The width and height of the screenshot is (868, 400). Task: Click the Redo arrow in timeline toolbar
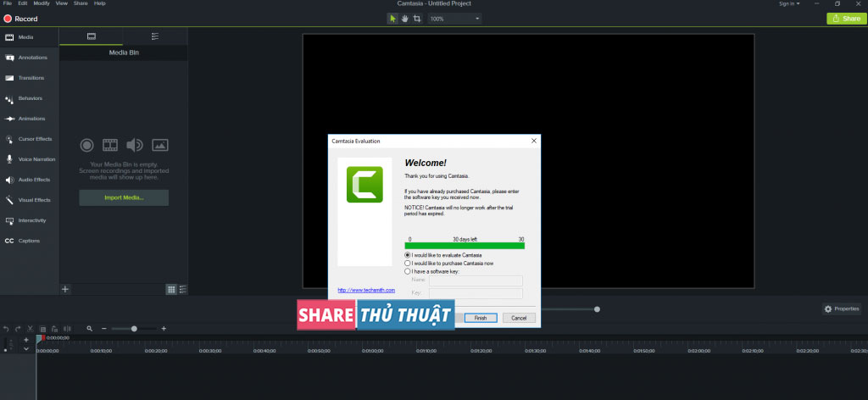click(x=18, y=329)
